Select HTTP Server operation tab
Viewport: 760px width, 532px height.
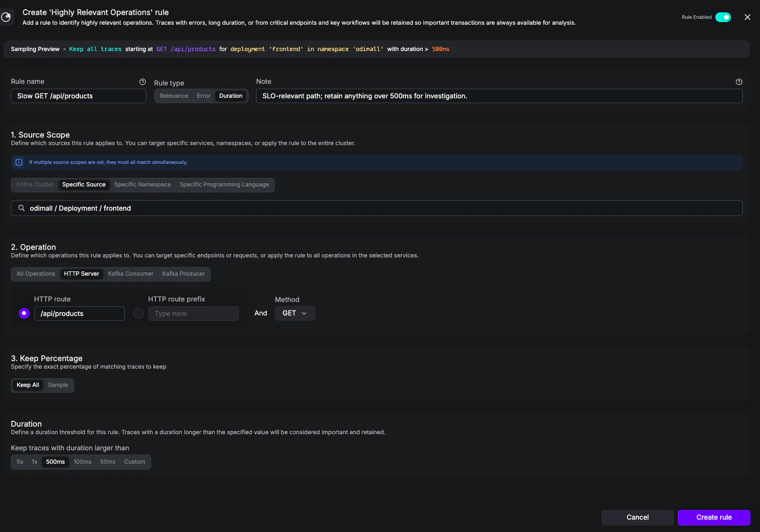(82, 274)
